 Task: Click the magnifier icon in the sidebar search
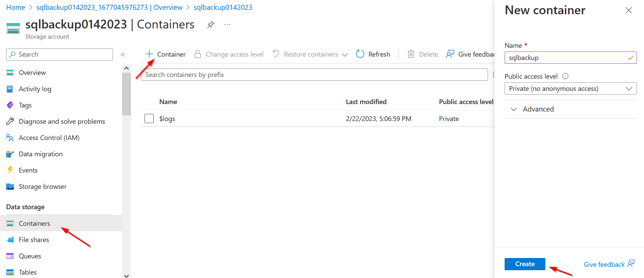point(13,54)
